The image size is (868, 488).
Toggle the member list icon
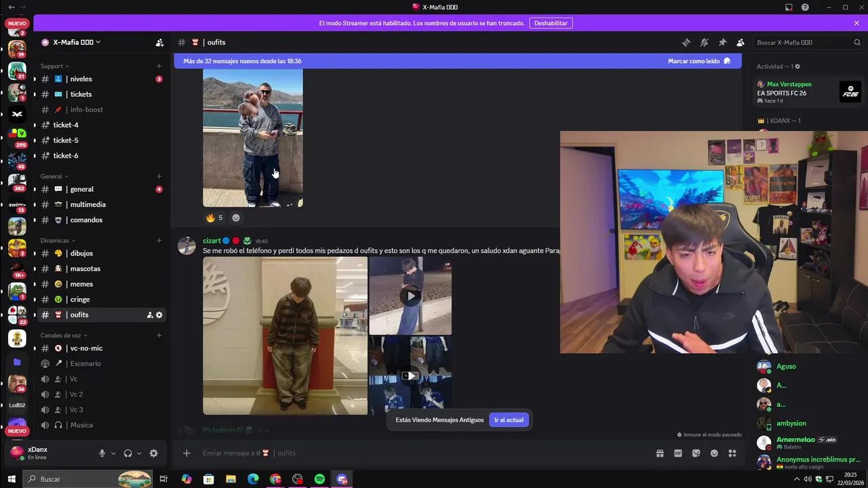[x=741, y=42]
